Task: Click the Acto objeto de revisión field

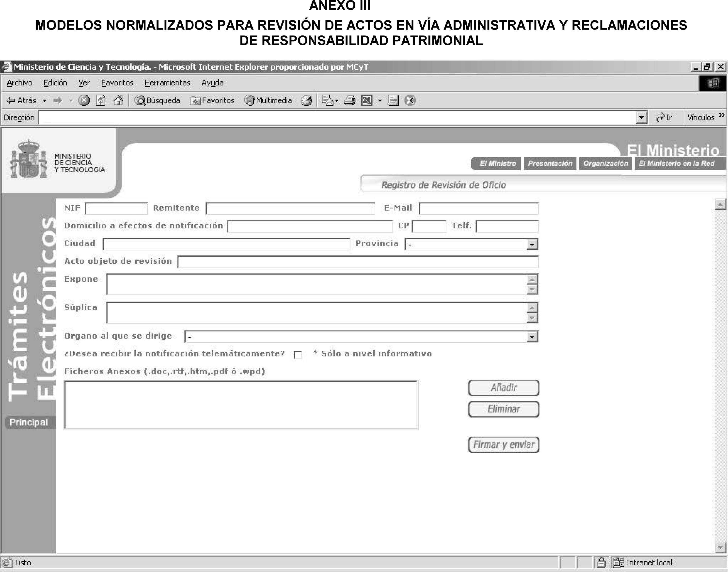Action: [358, 262]
